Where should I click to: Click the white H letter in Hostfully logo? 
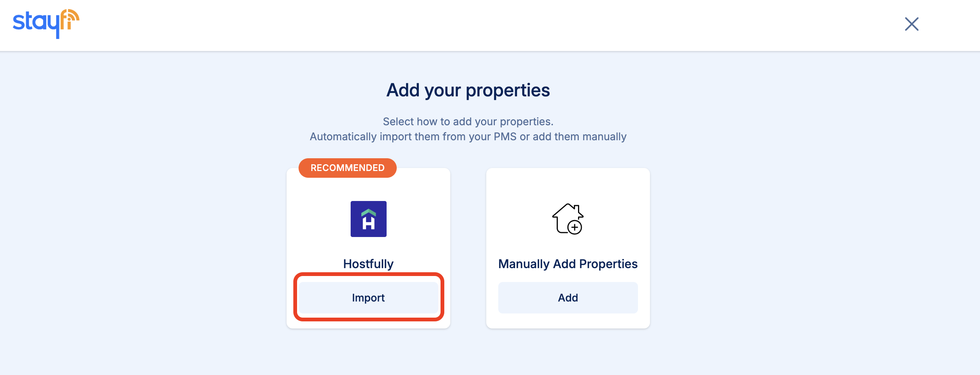point(368,223)
